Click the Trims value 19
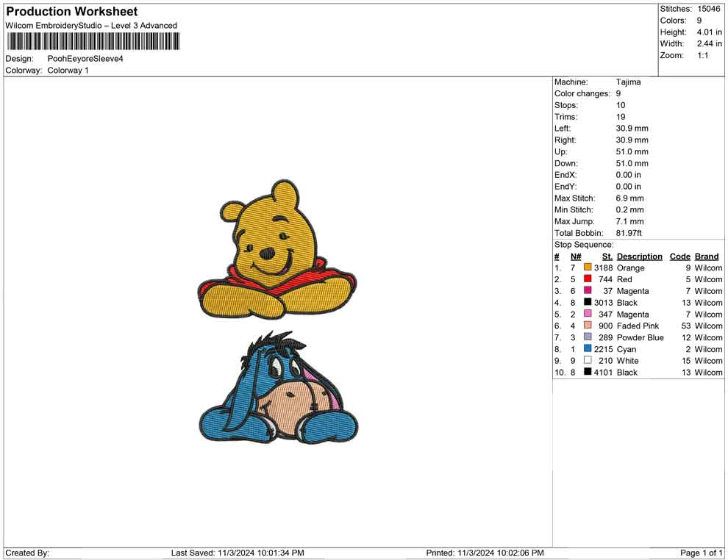728x560 pixels. click(621, 117)
